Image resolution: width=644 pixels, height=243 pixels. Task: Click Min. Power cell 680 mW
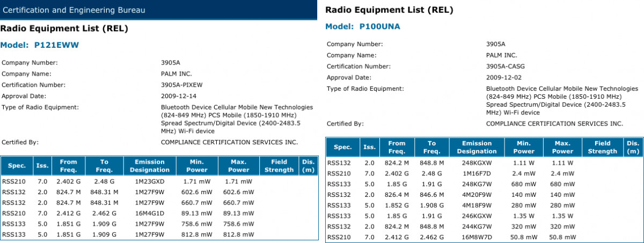(x=523, y=184)
